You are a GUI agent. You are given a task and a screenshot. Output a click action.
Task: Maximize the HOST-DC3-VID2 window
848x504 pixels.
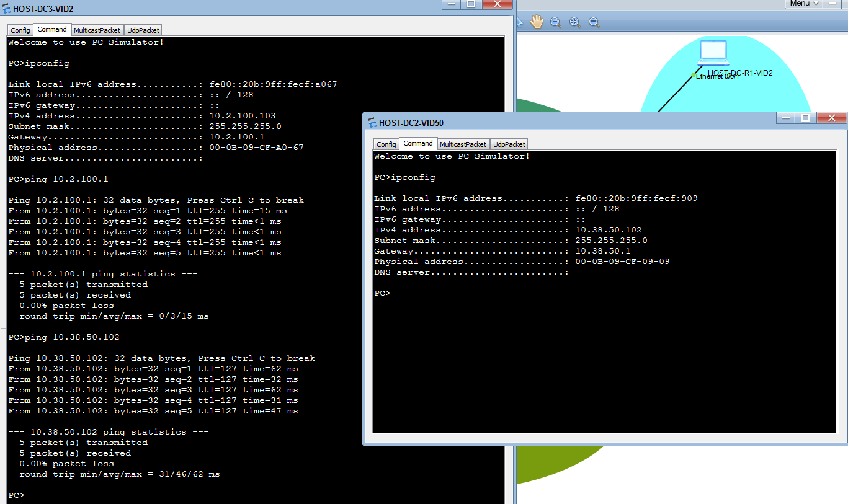[471, 4]
